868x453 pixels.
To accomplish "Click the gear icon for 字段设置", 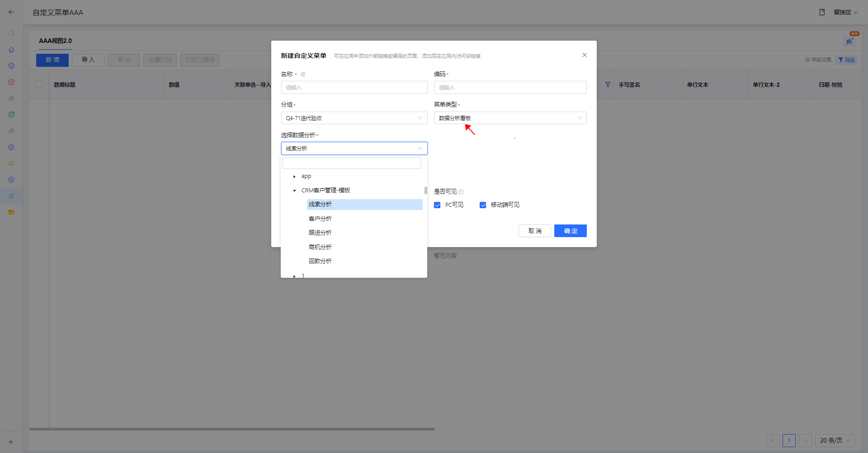I will pyautogui.click(x=807, y=60).
